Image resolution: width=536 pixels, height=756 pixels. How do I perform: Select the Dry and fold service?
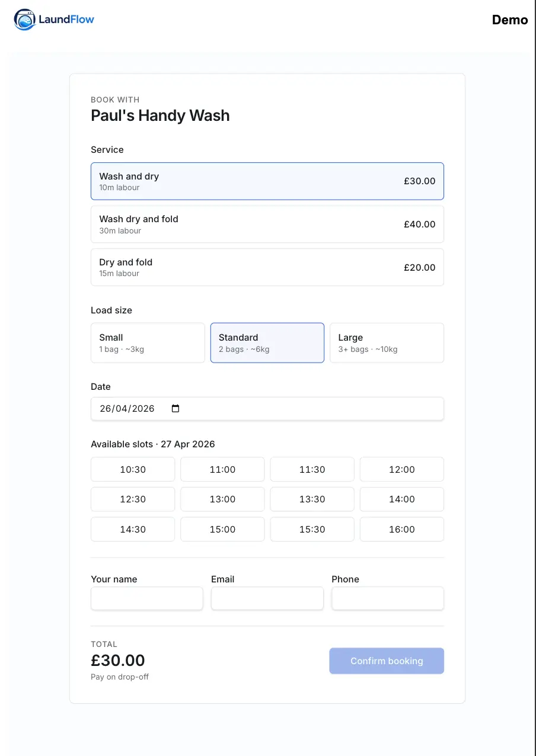[267, 267]
